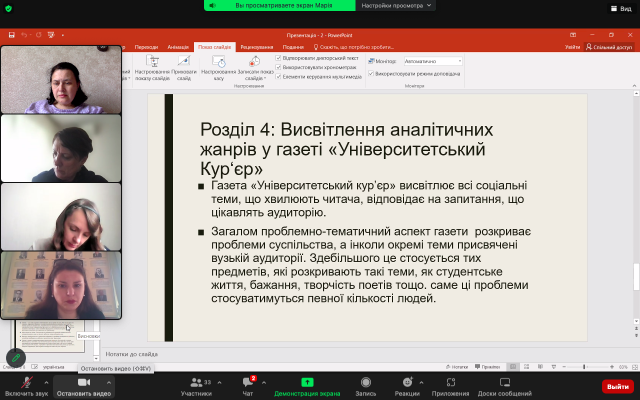Click the Undo arrow in PowerPoint title bar

coord(24,35)
